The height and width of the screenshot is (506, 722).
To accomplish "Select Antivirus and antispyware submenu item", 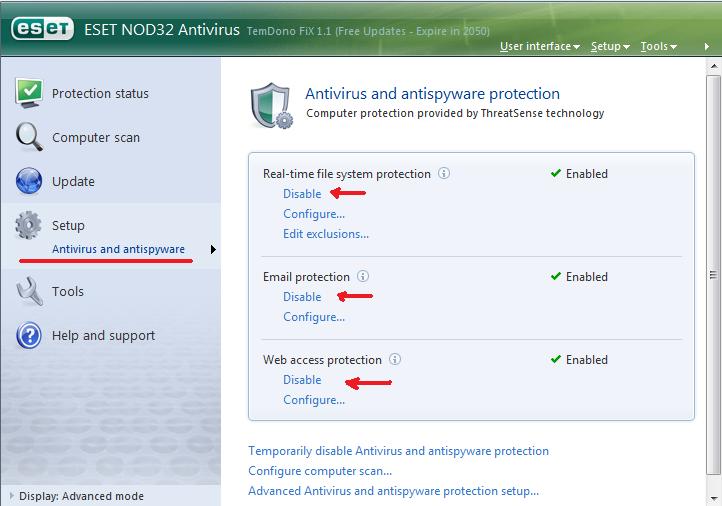I will coord(118,249).
